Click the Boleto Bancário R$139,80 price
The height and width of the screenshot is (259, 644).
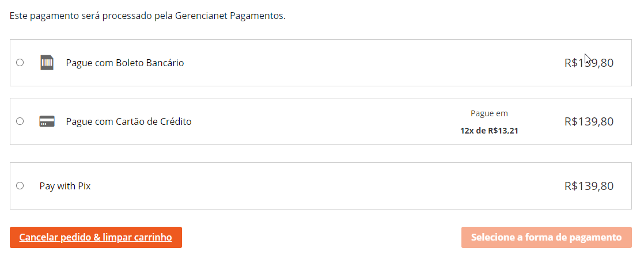(589, 63)
